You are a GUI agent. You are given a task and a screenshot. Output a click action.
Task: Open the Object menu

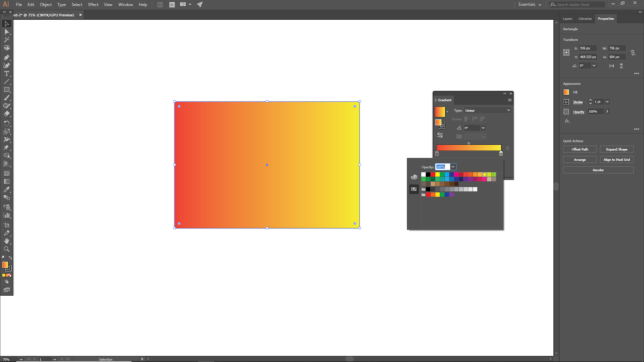(46, 5)
